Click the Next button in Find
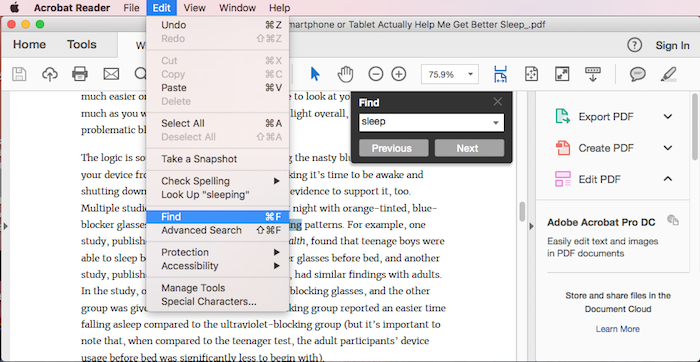 click(x=469, y=148)
